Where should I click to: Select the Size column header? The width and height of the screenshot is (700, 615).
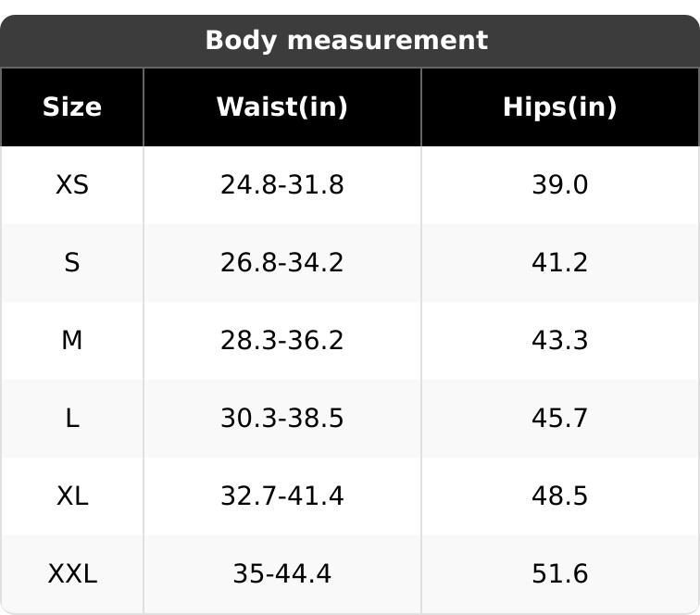tap(72, 107)
